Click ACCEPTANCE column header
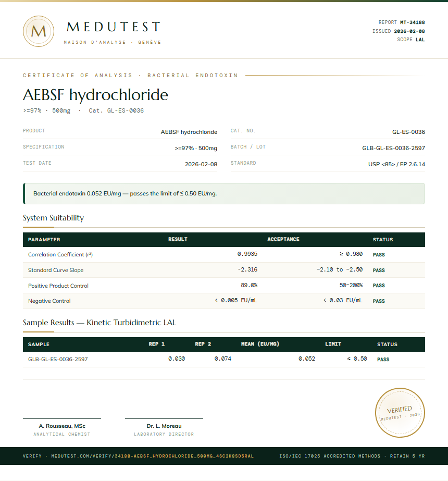The height and width of the screenshot is (481, 448). pyautogui.click(x=283, y=239)
